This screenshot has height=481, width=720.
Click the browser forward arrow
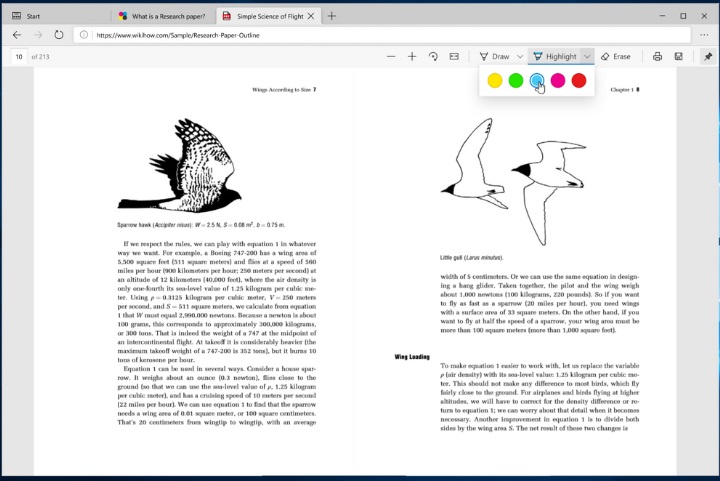point(38,35)
